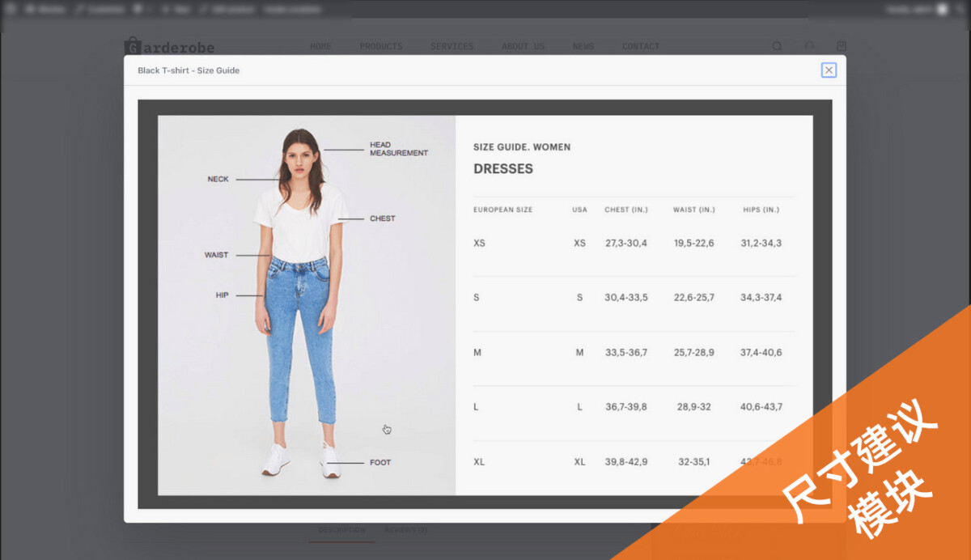Click the search magnifier icon in site header
This screenshot has width=971, height=560.
777,47
